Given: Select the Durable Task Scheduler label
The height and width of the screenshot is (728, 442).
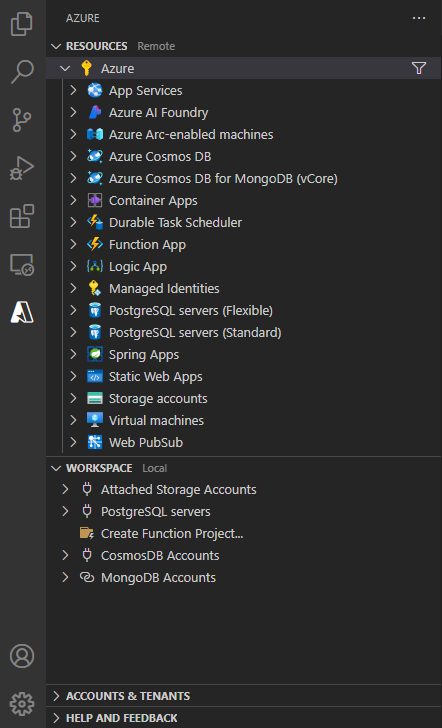Looking at the screenshot, I should click(x=175, y=222).
